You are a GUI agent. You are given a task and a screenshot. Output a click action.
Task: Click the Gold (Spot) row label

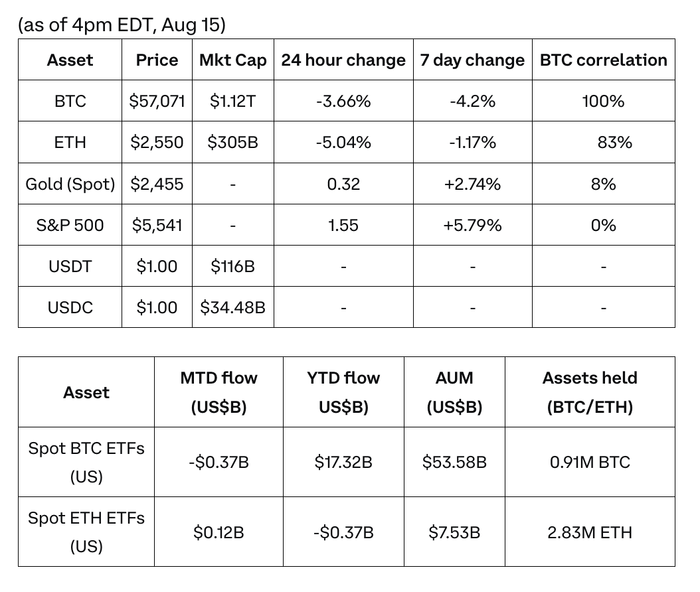[x=70, y=184]
